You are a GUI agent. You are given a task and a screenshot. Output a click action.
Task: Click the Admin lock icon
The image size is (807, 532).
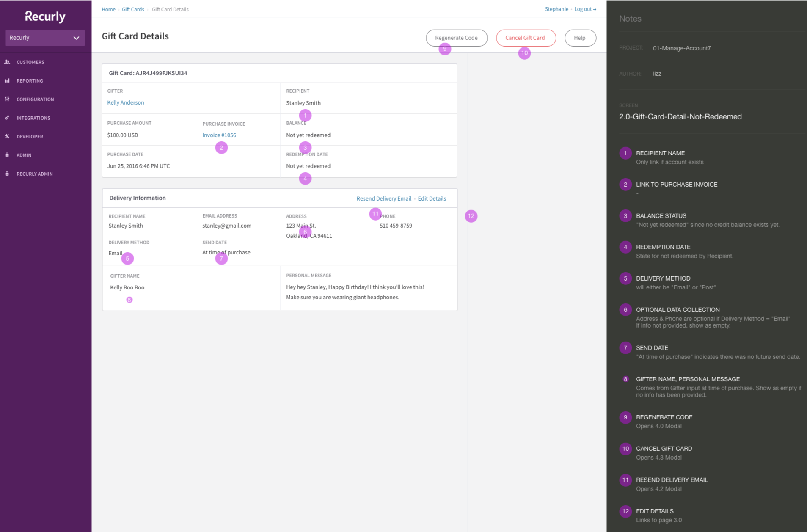coord(7,155)
